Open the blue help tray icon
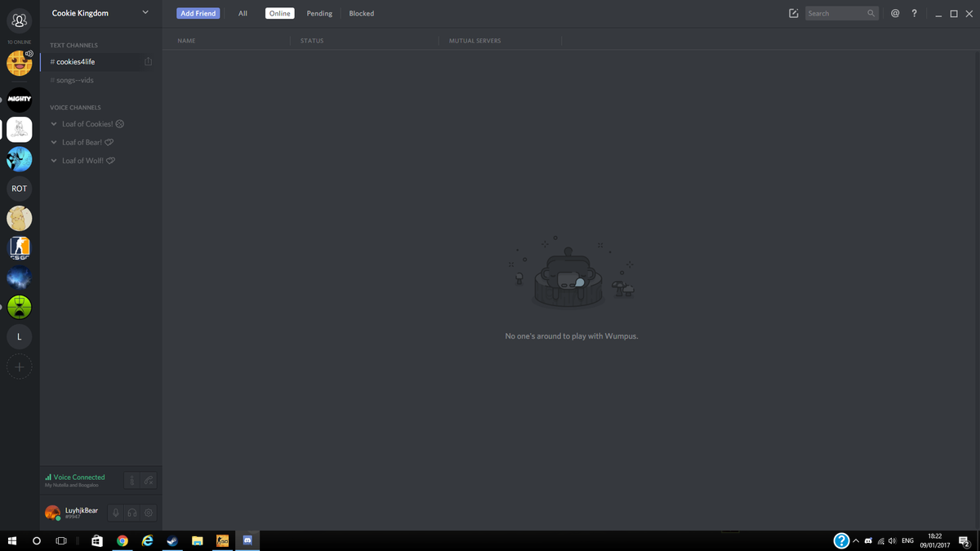The height and width of the screenshot is (551, 980). [841, 541]
